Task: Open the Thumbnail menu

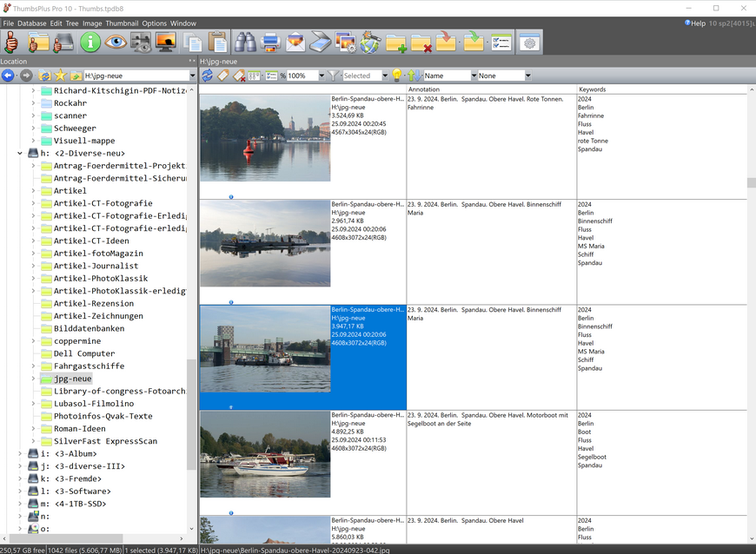Action: pyautogui.click(x=122, y=23)
